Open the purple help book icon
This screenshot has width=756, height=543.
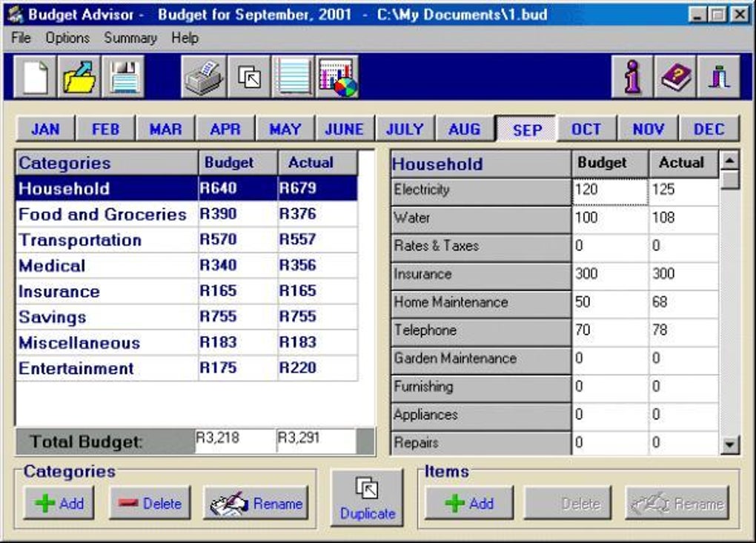pos(675,76)
